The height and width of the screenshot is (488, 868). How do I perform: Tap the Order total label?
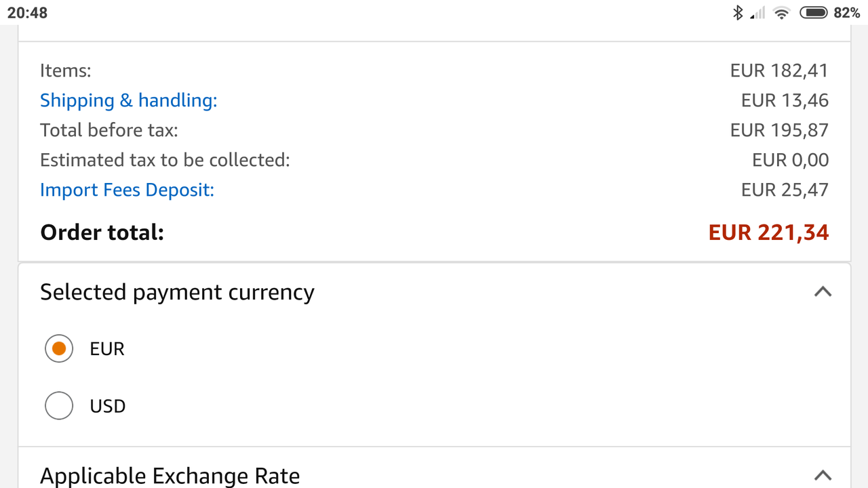(102, 232)
